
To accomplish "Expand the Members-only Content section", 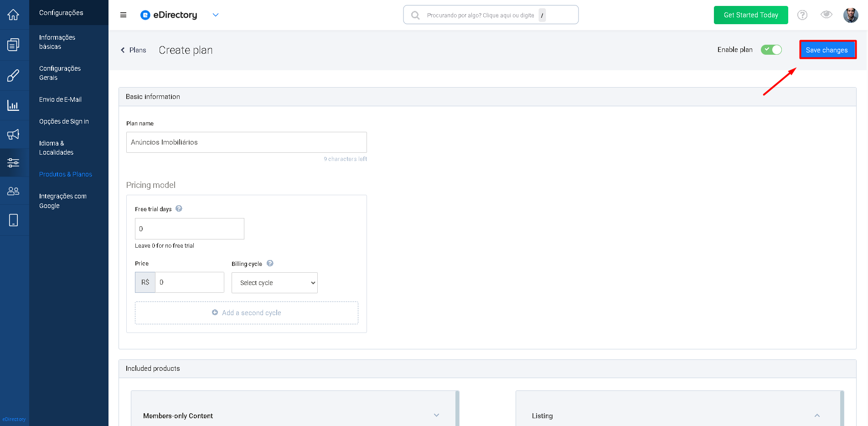I will (x=436, y=416).
